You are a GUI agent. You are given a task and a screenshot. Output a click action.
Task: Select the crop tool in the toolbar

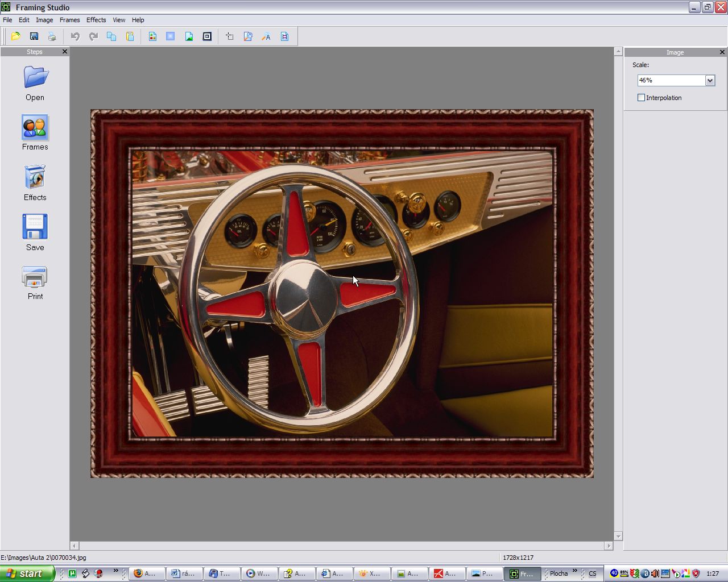tap(230, 36)
